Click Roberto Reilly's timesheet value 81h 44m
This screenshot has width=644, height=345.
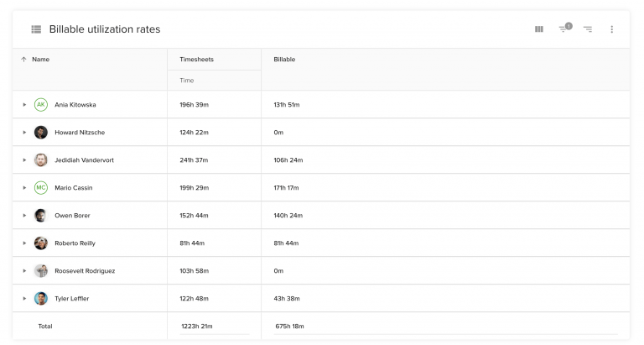192,243
